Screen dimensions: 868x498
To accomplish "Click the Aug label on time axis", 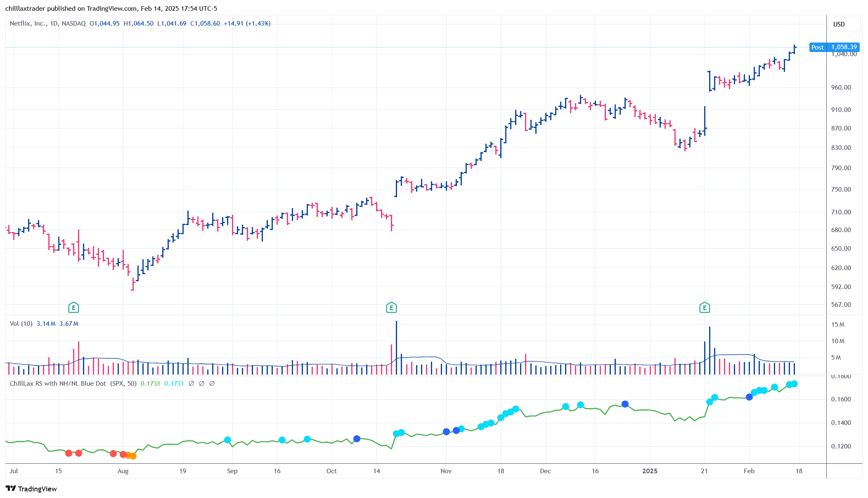I will [x=123, y=471].
